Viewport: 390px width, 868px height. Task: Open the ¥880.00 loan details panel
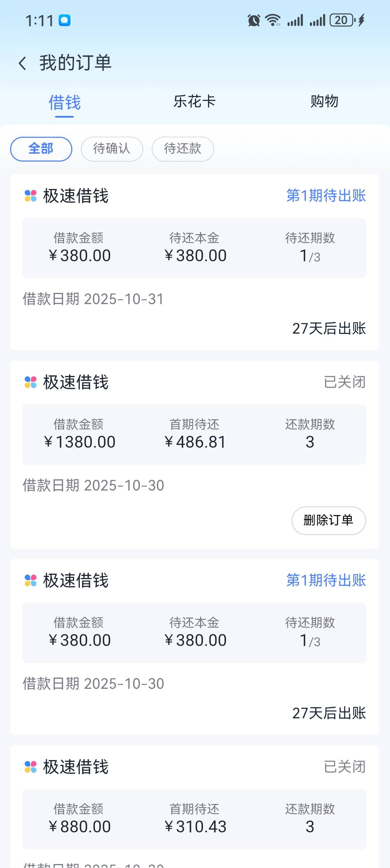click(x=194, y=819)
